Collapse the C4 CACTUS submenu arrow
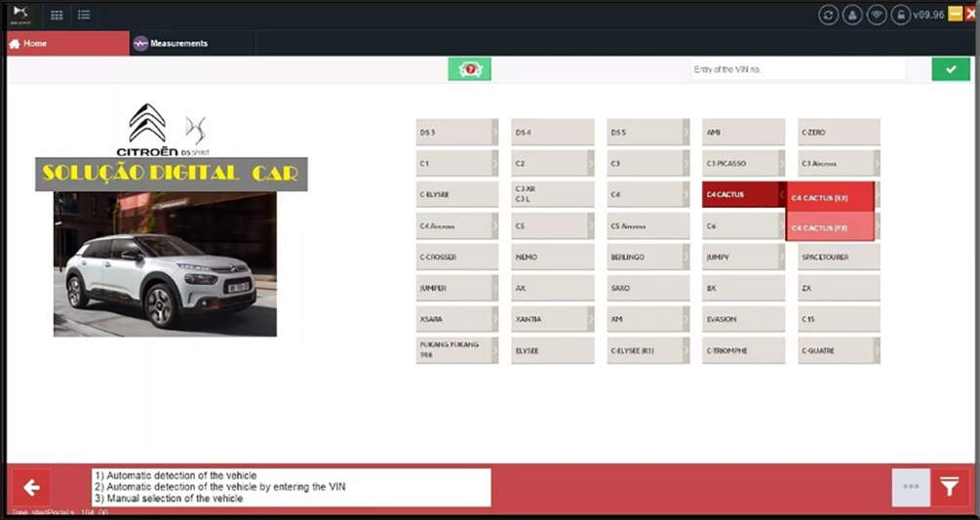The image size is (980, 520). pyautogui.click(x=781, y=194)
